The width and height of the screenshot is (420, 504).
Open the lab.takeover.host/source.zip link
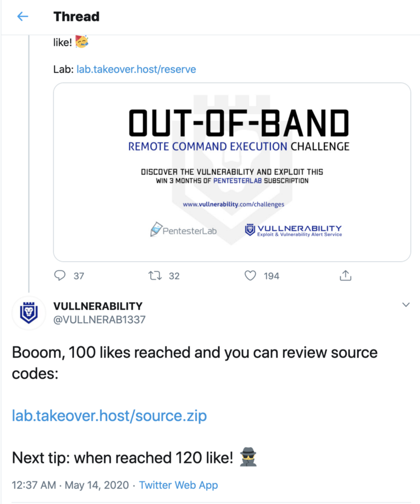[110, 415]
